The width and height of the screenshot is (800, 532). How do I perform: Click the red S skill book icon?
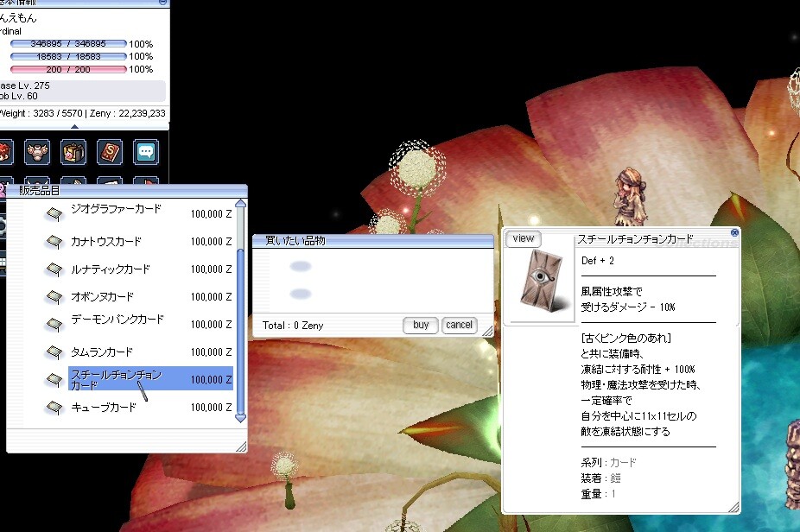(x=110, y=152)
